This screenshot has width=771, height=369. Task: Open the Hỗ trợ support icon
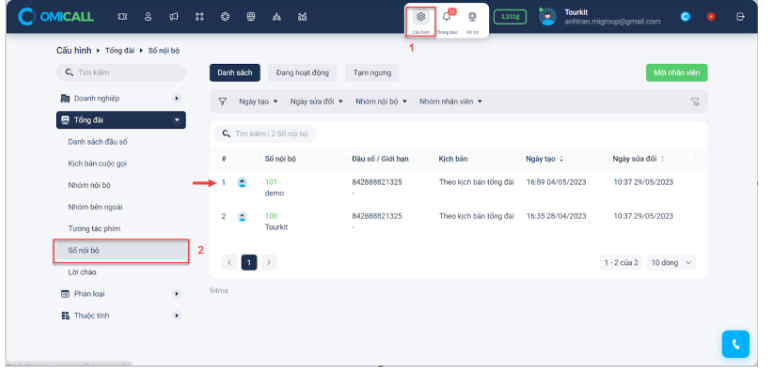click(x=472, y=17)
